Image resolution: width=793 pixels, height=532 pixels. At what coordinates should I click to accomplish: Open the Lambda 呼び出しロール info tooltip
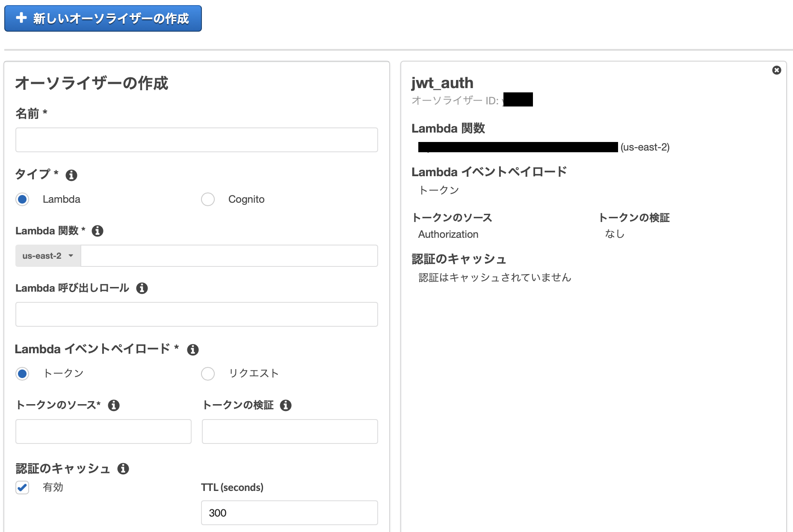pyautogui.click(x=142, y=288)
